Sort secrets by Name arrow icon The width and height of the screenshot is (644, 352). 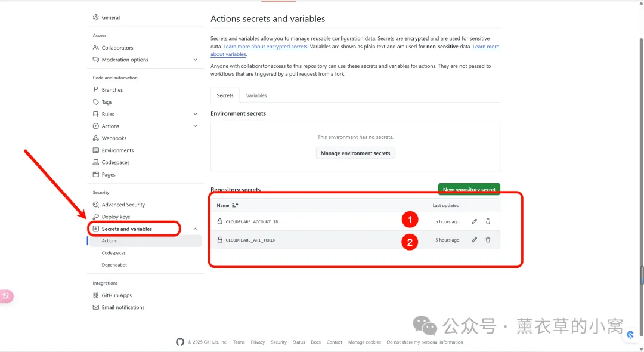coord(235,205)
